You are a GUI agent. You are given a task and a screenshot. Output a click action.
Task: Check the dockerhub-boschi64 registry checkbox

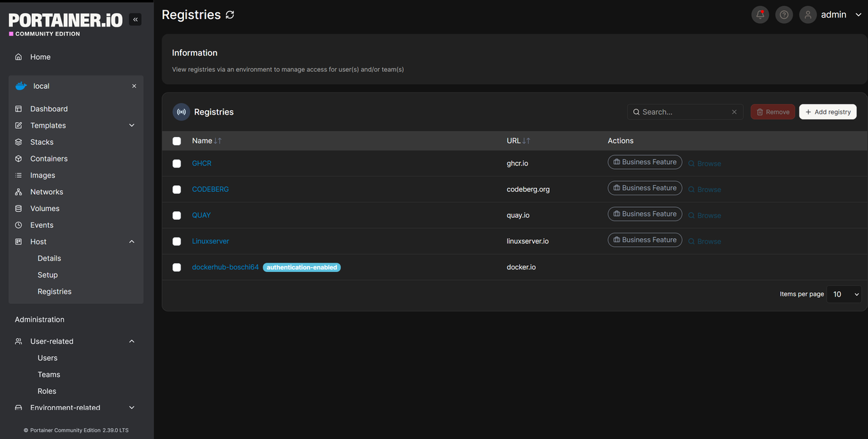(x=176, y=267)
